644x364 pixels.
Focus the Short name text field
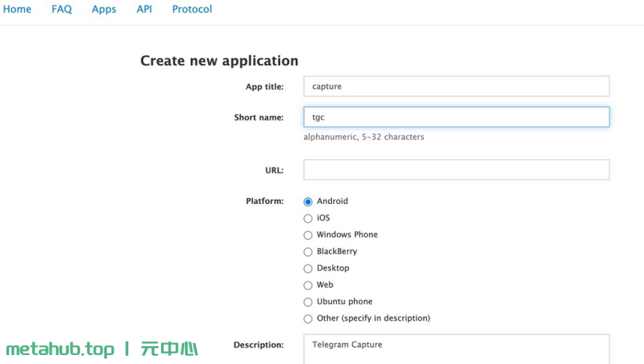[456, 117]
